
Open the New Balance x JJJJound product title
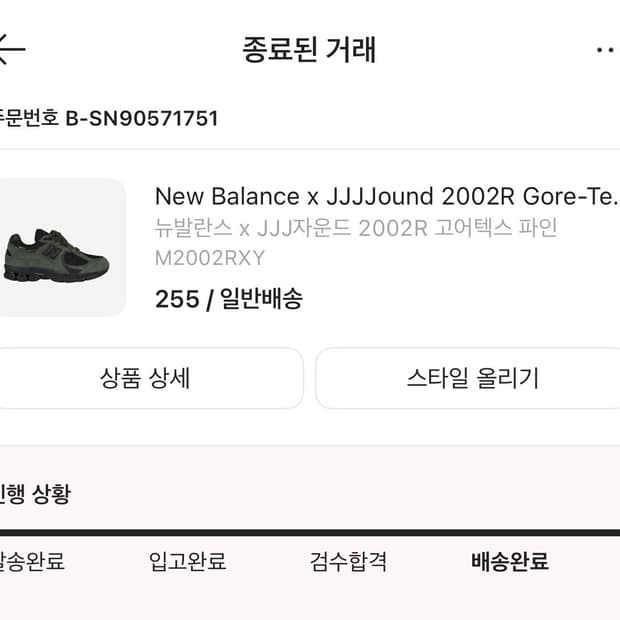coord(386,196)
